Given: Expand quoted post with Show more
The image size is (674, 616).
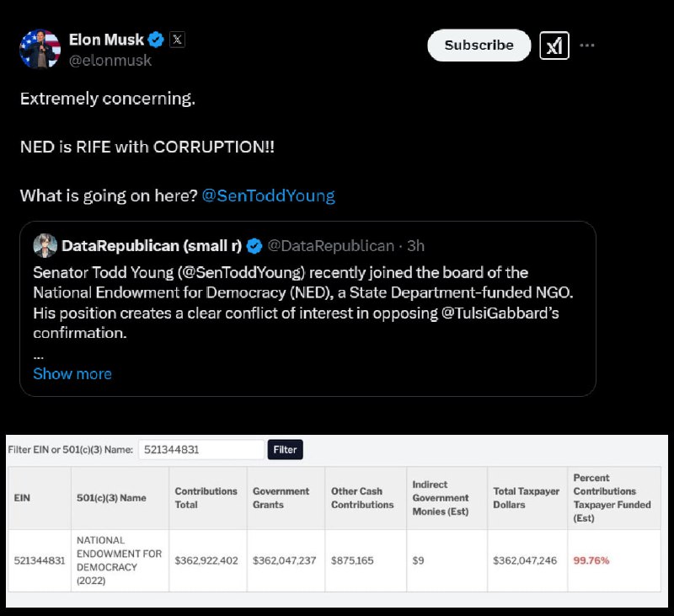Looking at the screenshot, I should coord(72,374).
